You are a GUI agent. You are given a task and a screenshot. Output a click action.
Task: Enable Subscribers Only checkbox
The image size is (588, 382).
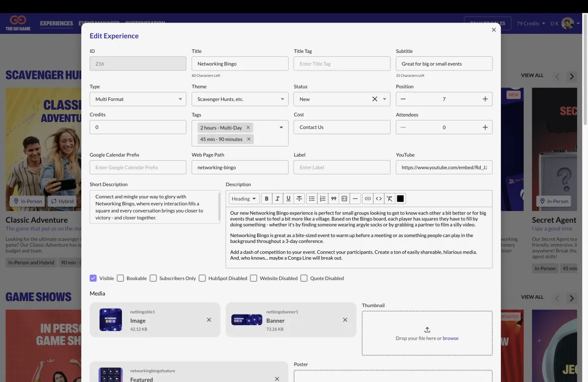point(153,278)
